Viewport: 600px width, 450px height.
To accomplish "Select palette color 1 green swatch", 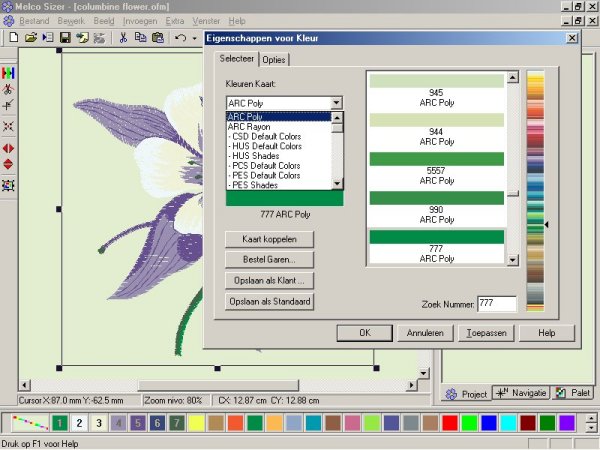I will 59,423.
